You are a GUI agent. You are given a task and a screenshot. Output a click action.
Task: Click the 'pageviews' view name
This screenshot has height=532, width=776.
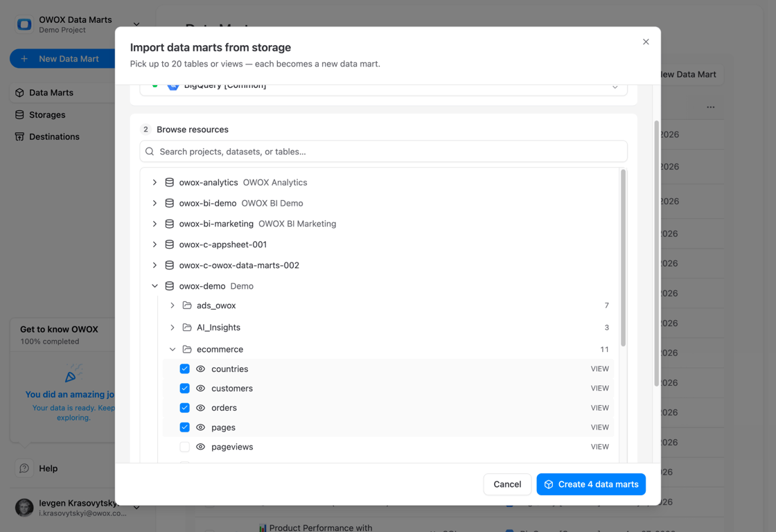click(232, 447)
